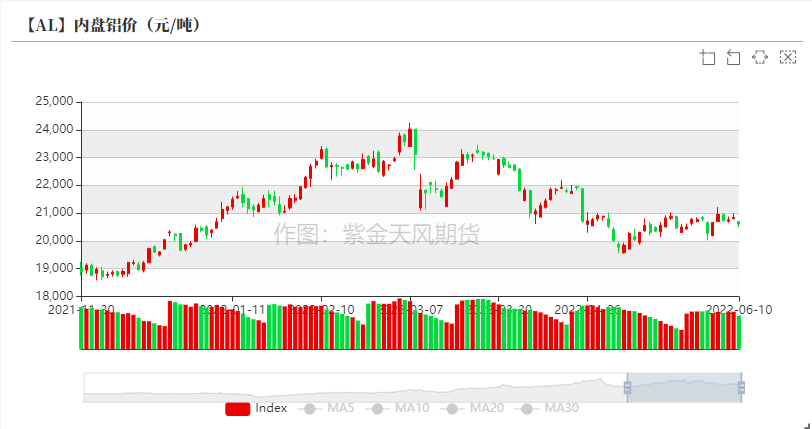Clear the brush selection icon

pos(787,57)
